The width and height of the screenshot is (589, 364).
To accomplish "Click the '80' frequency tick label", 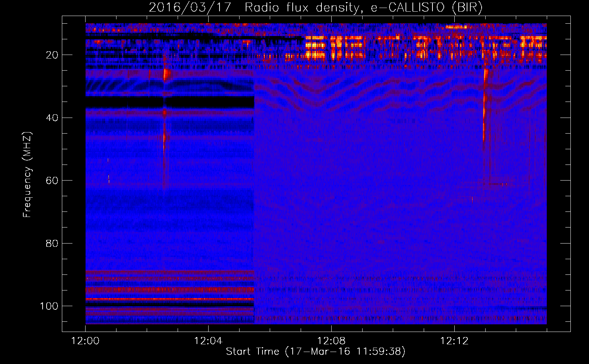I will pos(52,243).
